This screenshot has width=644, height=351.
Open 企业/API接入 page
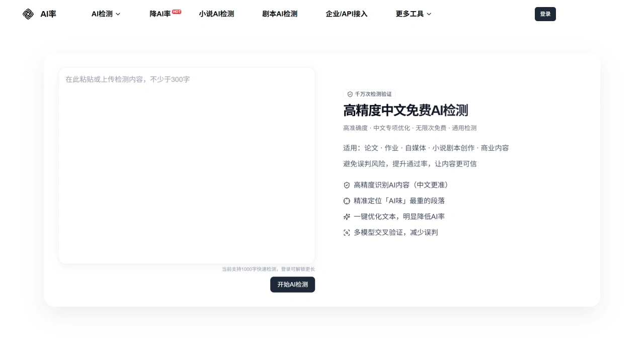click(347, 14)
